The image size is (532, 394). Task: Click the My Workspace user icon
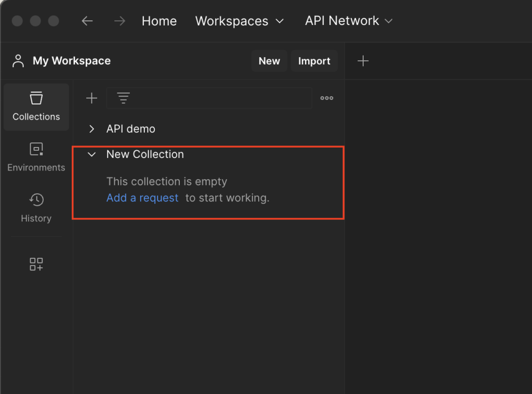(18, 61)
